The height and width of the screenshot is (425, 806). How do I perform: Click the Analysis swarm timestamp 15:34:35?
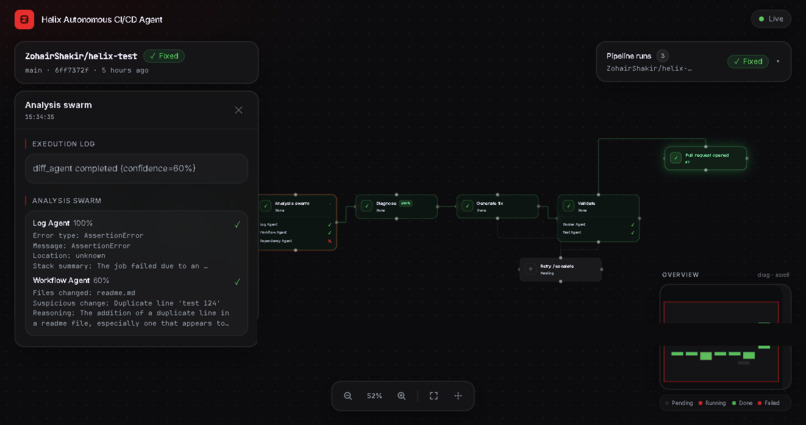(40, 117)
